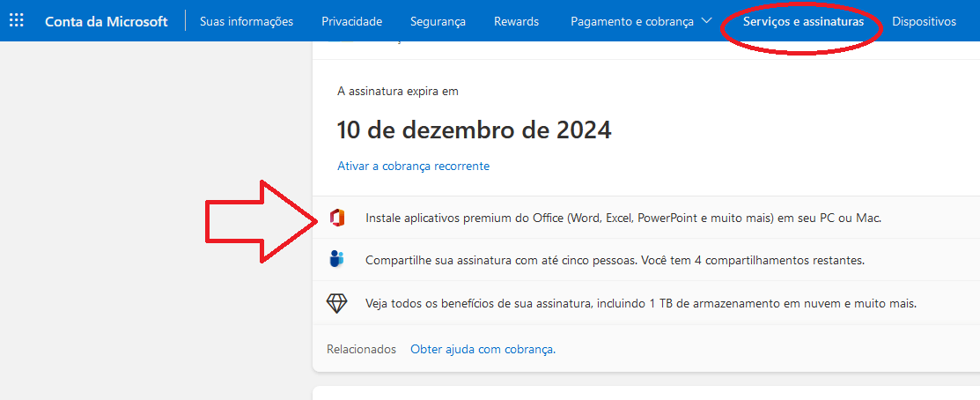
Task: Click the diamond benefits icon
Action: [337, 303]
